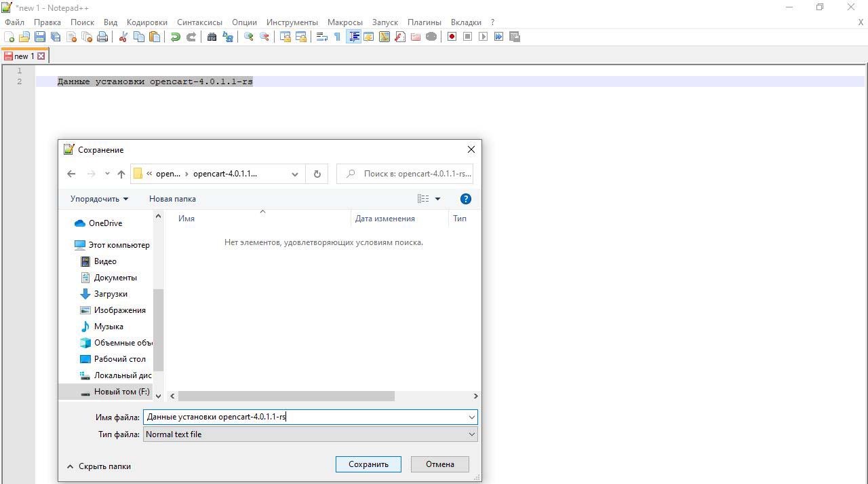Open the save dialog help icon
This screenshot has width=868, height=484.
coord(465,199)
